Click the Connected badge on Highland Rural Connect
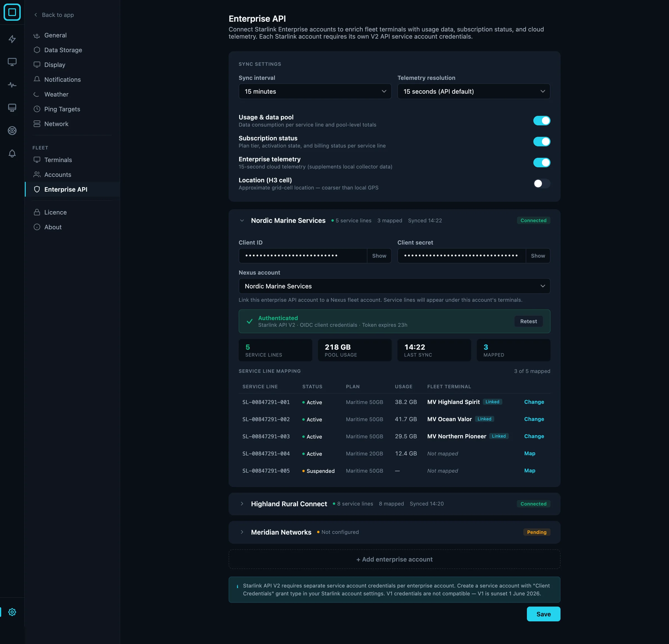Viewport: 669px width, 644px height. (533, 504)
